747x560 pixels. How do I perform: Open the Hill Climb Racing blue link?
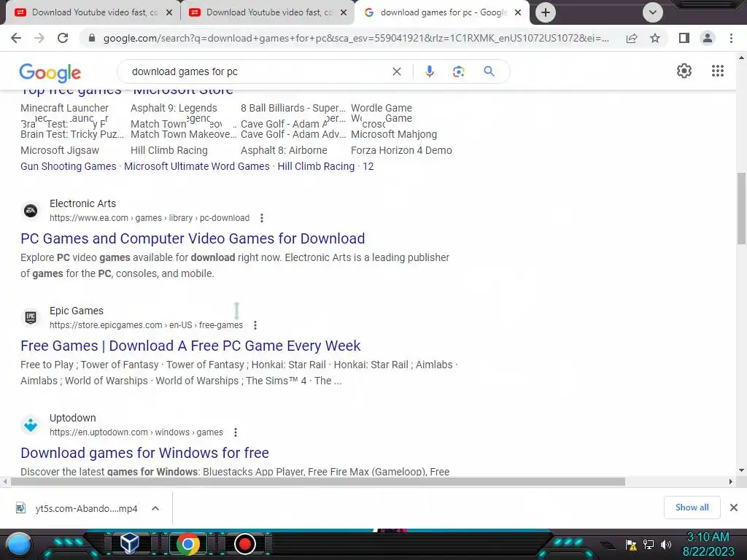click(x=316, y=166)
